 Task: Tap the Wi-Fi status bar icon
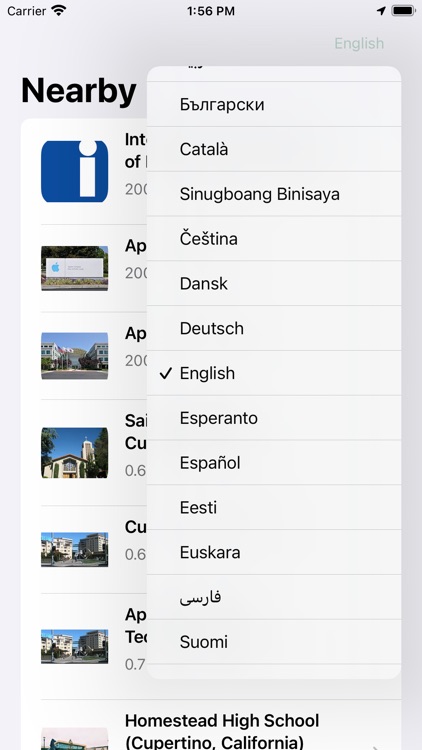[59, 11]
